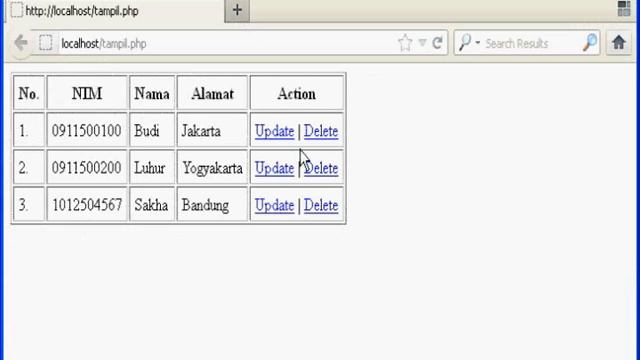Click NIM cell 0911500100
Viewport: 640px width, 360px height.
tap(87, 131)
